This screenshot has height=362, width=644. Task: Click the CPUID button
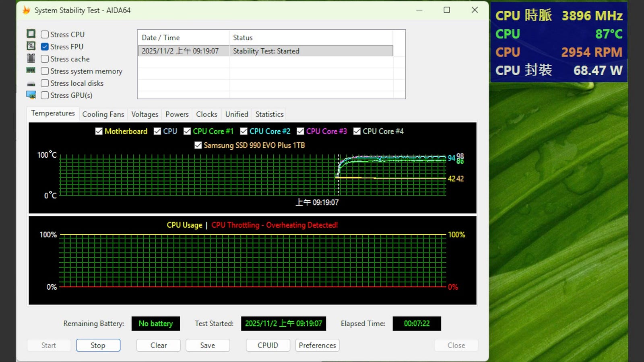268,345
